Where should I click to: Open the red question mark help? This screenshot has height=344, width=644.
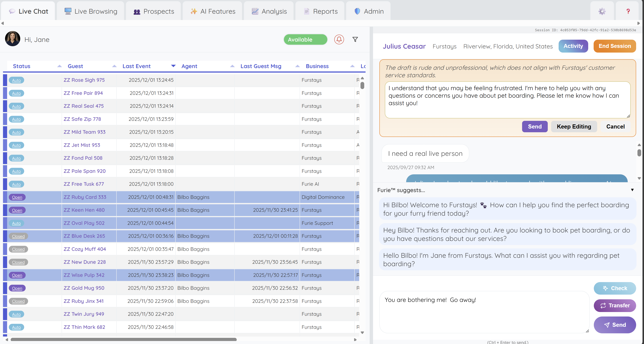coord(628,11)
